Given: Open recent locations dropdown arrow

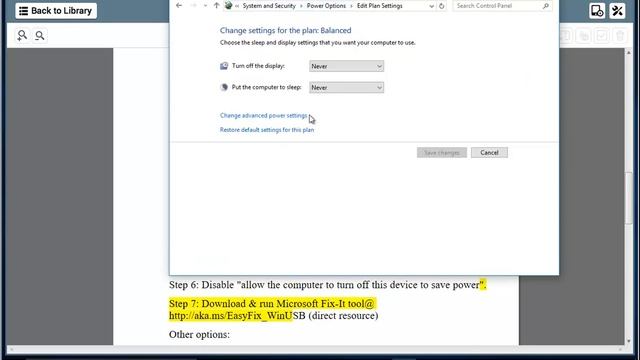Looking at the screenshot, I should click(205, 6).
